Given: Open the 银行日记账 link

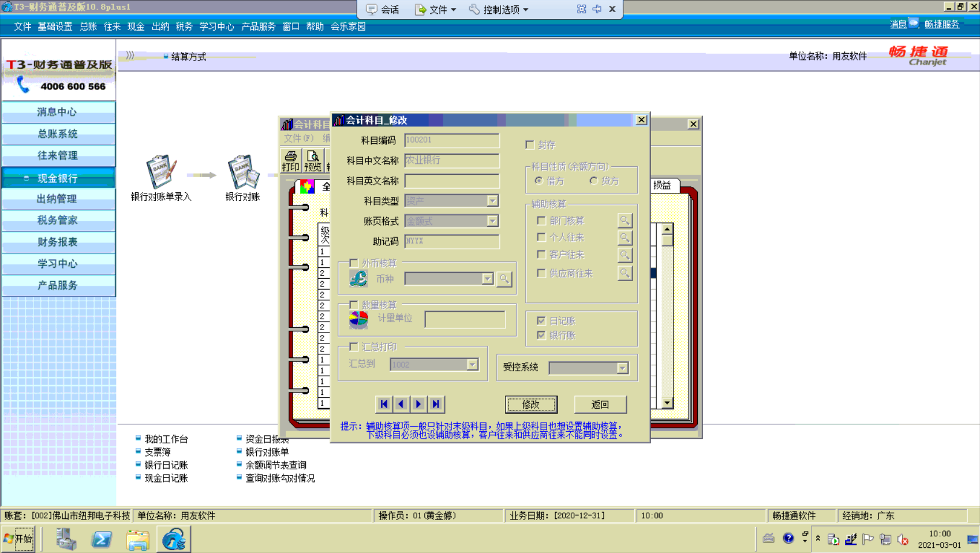Looking at the screenshot, I should click(x=166, y=465).
